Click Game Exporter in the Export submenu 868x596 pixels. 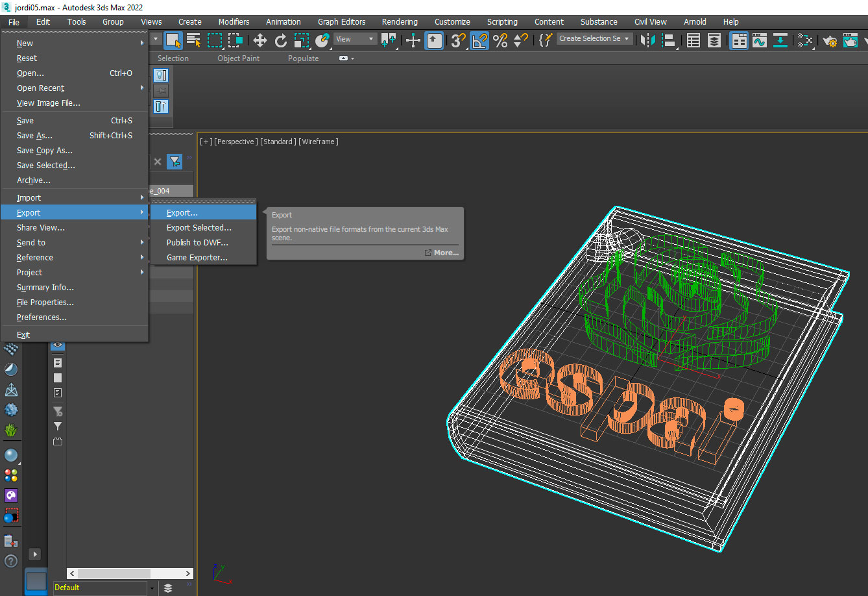197,258
